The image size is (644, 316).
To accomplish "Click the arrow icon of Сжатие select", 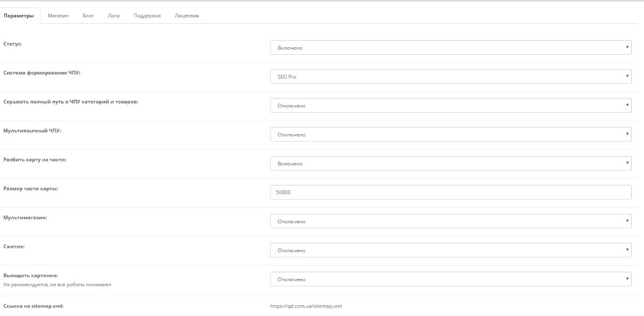I will point(627,251).
